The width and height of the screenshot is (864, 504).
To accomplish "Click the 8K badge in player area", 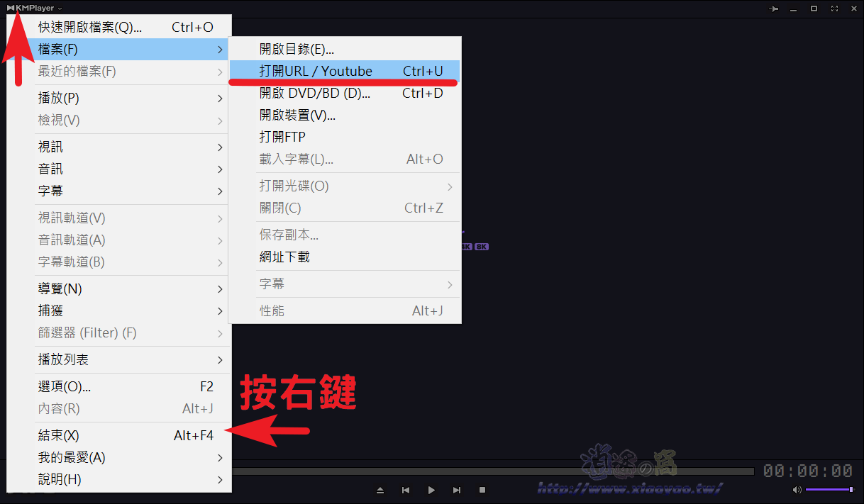I will [482, 247].
